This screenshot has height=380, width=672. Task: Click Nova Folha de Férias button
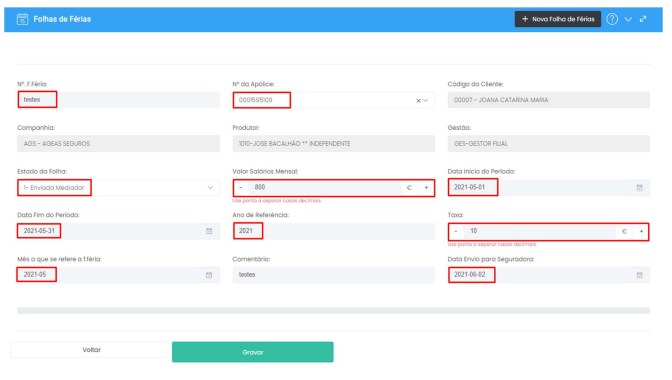(x=558, y=19)
